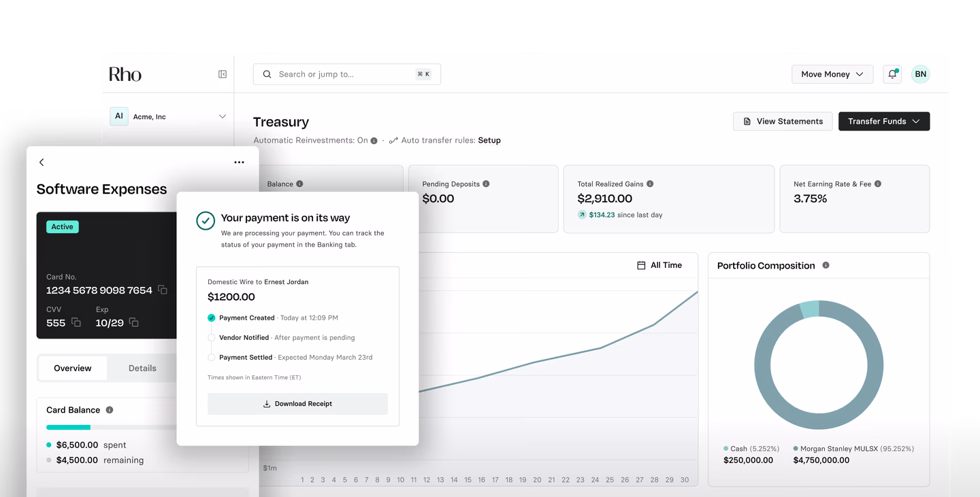The height and width of the screenshot is (497, 980).
Task: Copy the card number 1234 5678 9098 7654
Action: pyautogui.click(x=161, y=290)
